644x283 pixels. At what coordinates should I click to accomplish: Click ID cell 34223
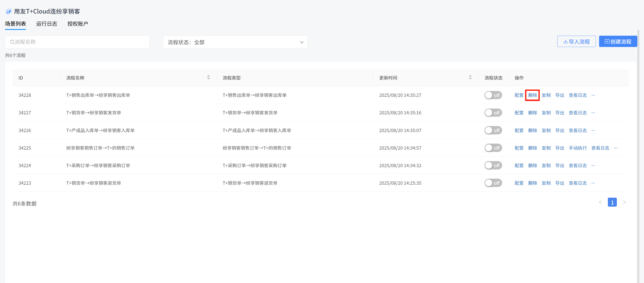pos(25,183)
